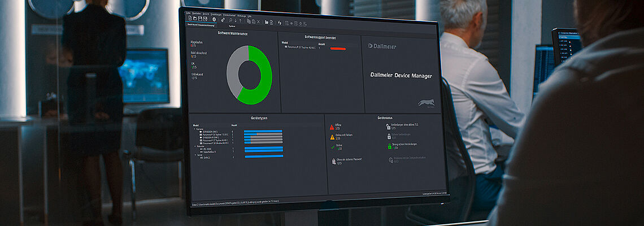
Task: Click the Unbekannt maintenance entry
Action: (x=196, y=76)
